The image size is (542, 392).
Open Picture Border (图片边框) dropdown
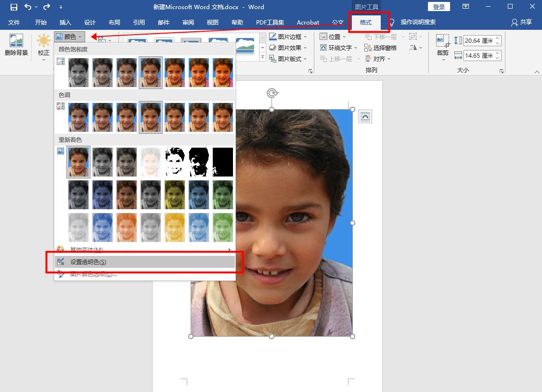click(x=288, y=37)
